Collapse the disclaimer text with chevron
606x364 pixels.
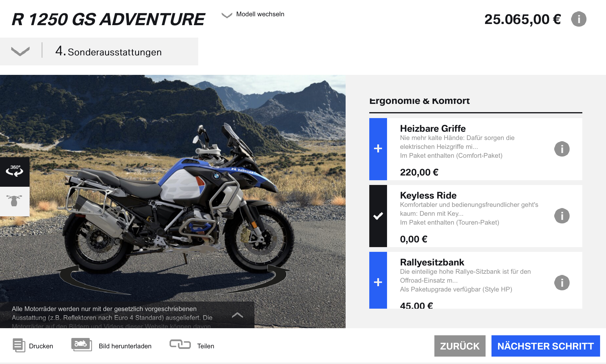click(237, 315)
